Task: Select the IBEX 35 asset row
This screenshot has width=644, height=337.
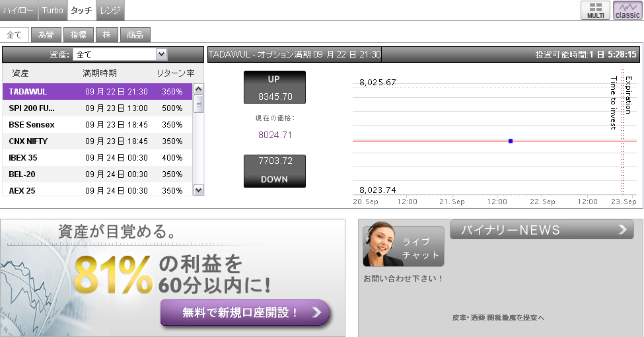Action: (x=97, y=157)
